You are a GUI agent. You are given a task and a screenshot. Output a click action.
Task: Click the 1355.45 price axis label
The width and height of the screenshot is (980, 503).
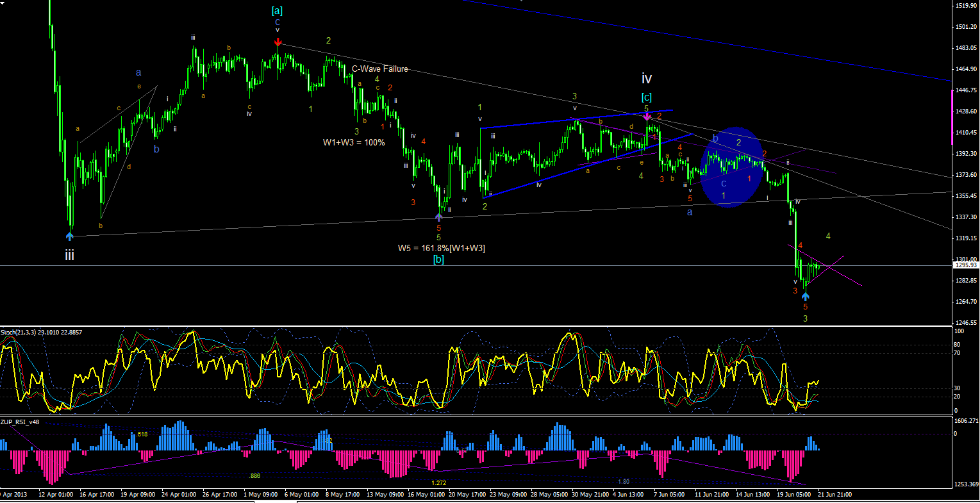966,196
